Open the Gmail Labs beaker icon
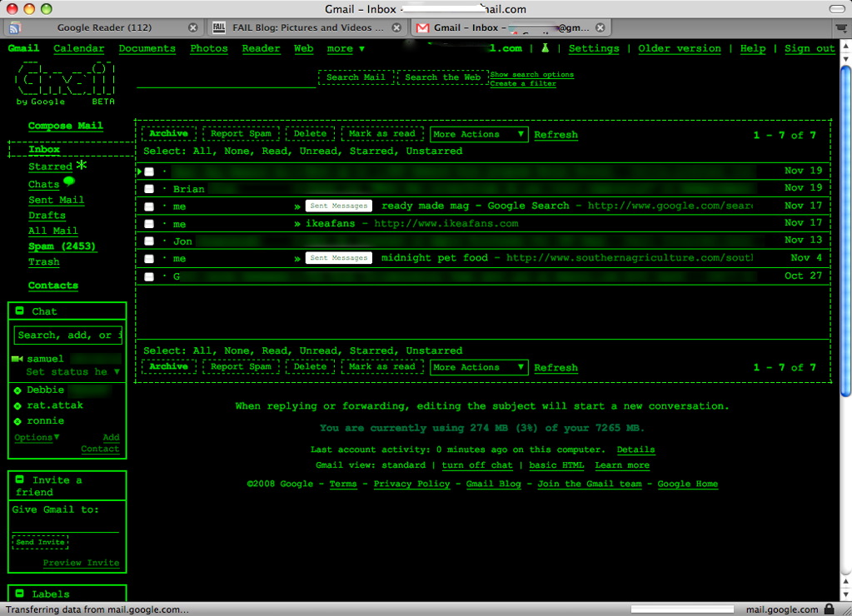The width and height of the screenshot is (852, 616). pos(545,48)
